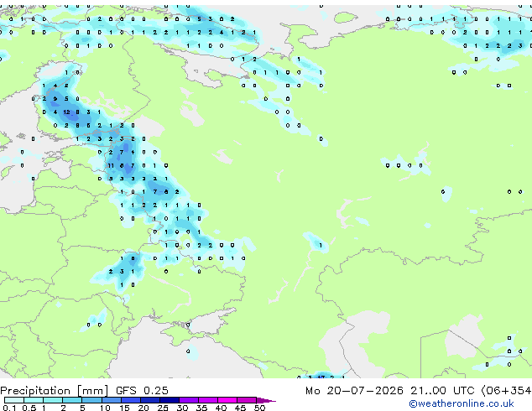Image resolution: width=532 pixels, height=411 pixels.
Task: Click the 'Mo 20-07-2026 21..00 UTC' date text
Action: click(x=390, y=391)
